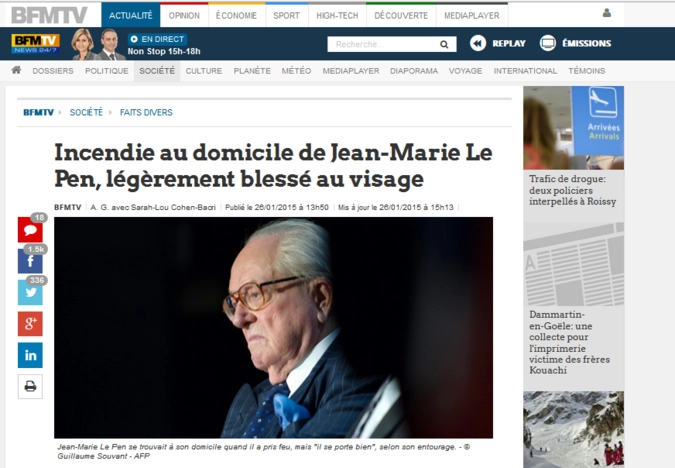Click the print article icon
The height and width of the screenshot is (468, 675).
click(x=30, y=386)
